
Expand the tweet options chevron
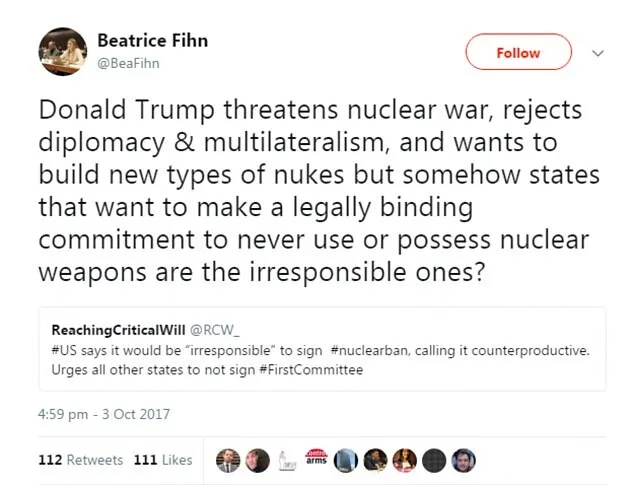(599, 53)
